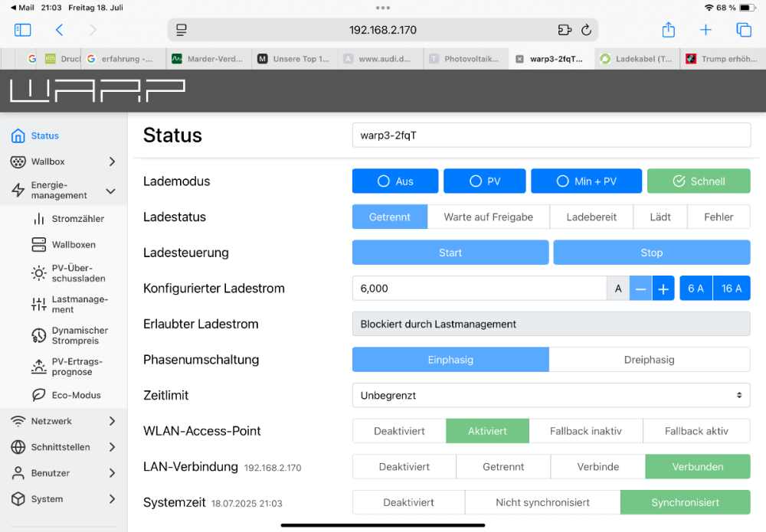Viewport: 766px width, 532px height.
Task: Click the Lastmanagement sliders icon
Action: pyautogui.click(x=38, y=305)
